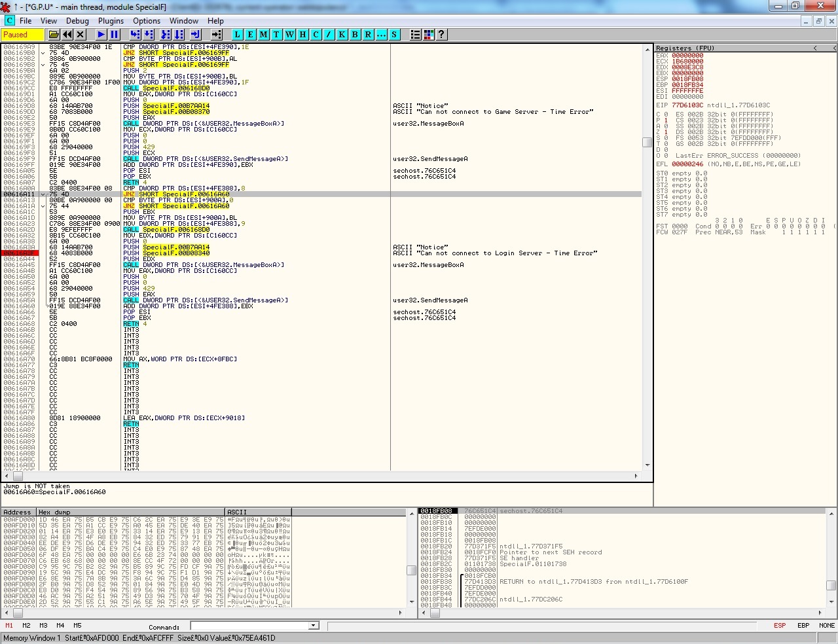Close the debugged program with the X toolbar icon

(x=80, y=35)
